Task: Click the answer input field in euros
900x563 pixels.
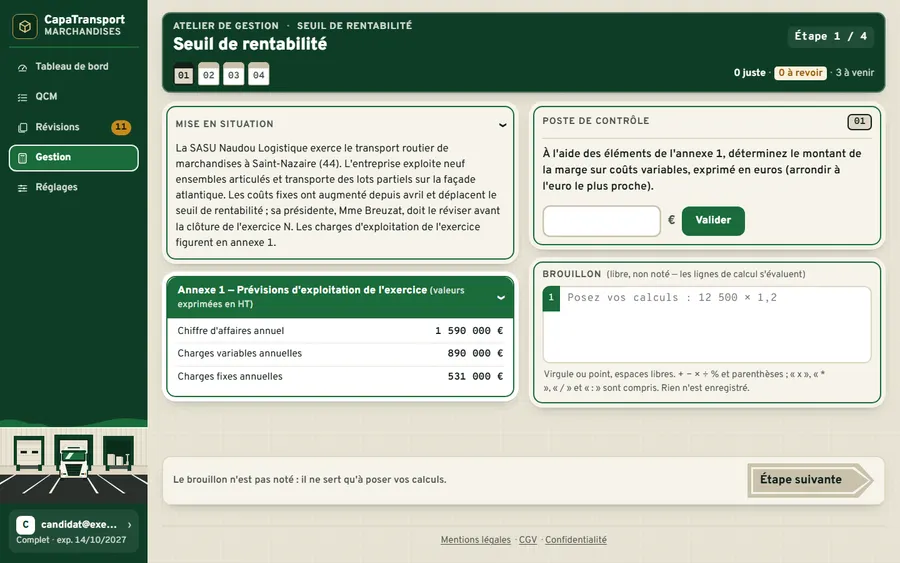Action: tap(602, 221)
